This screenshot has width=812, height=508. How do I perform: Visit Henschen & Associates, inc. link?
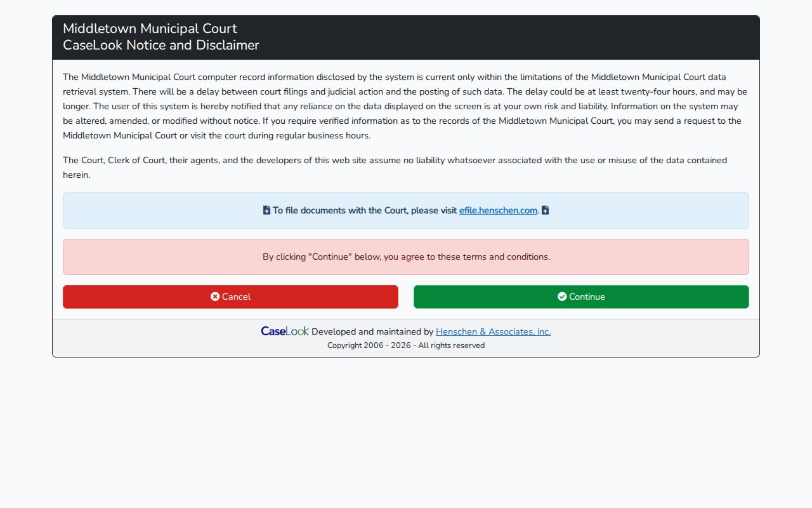point(493,331)
